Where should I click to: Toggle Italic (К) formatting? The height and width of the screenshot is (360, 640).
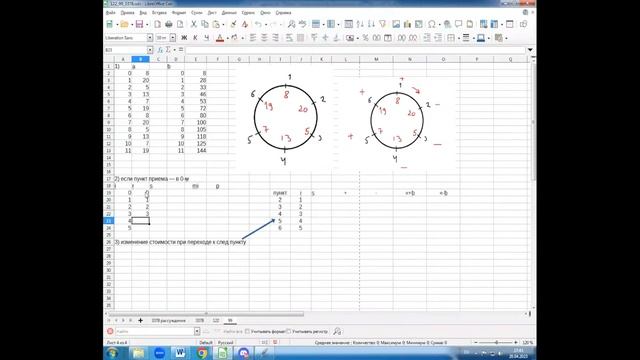195,38
